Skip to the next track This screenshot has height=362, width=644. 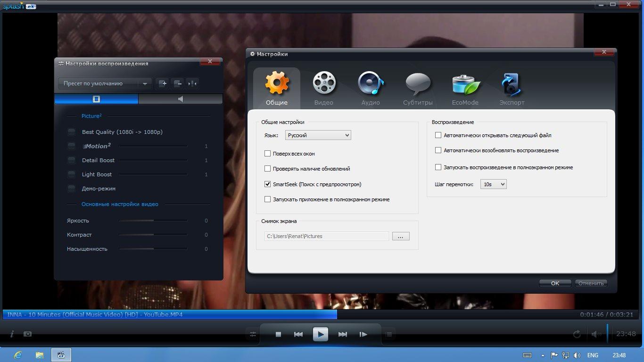coord(343,334)
